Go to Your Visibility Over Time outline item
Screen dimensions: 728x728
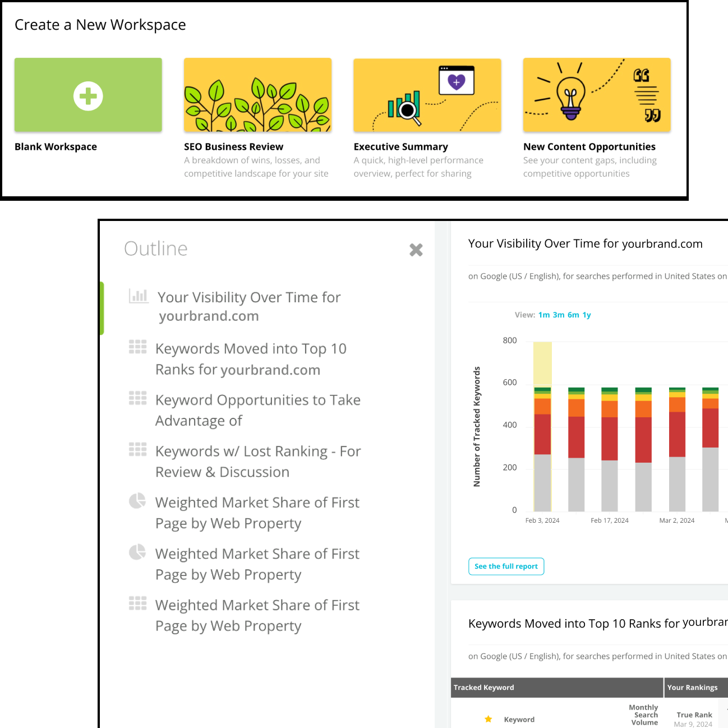pos(249,306)
